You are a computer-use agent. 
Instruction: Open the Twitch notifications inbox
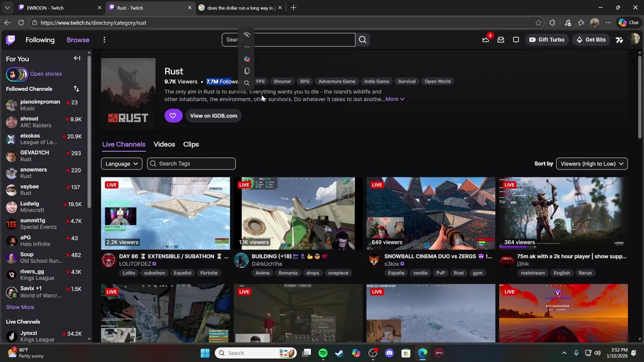501,40
